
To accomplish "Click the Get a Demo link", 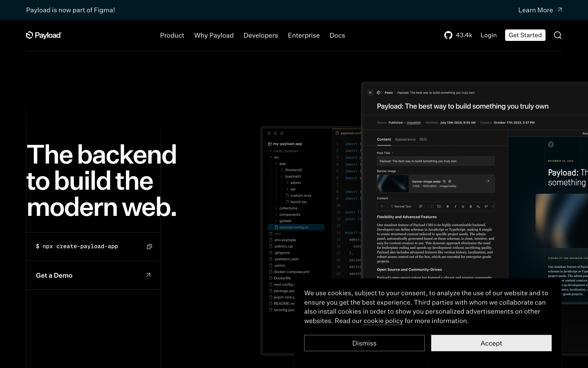I will click(93, 275).
